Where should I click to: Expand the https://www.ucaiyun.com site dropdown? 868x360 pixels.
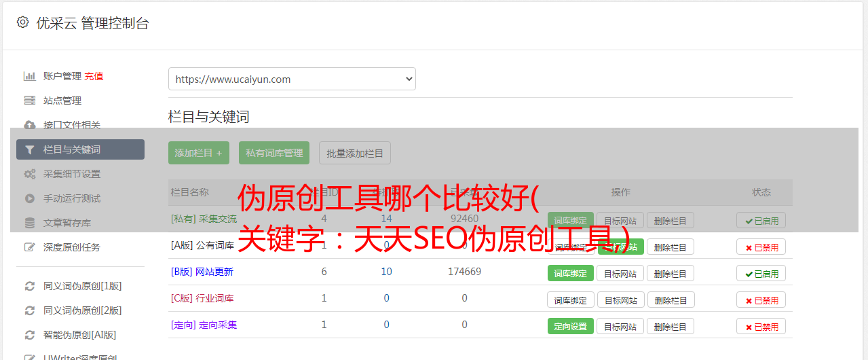click(292, 79)
